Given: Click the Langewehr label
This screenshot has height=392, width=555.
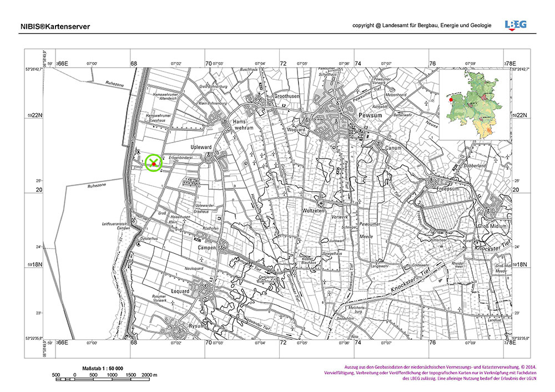Looking at the screenshot, I should click(x=380, y=266).
